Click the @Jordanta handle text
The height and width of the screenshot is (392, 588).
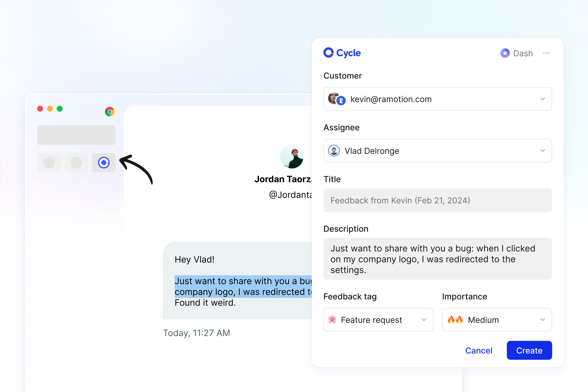[x=290, y=195]
